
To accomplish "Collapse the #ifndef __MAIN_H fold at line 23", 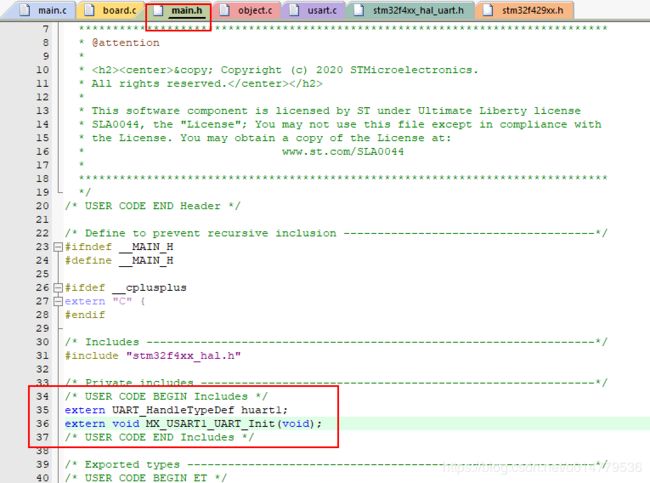I will [58, 247].
